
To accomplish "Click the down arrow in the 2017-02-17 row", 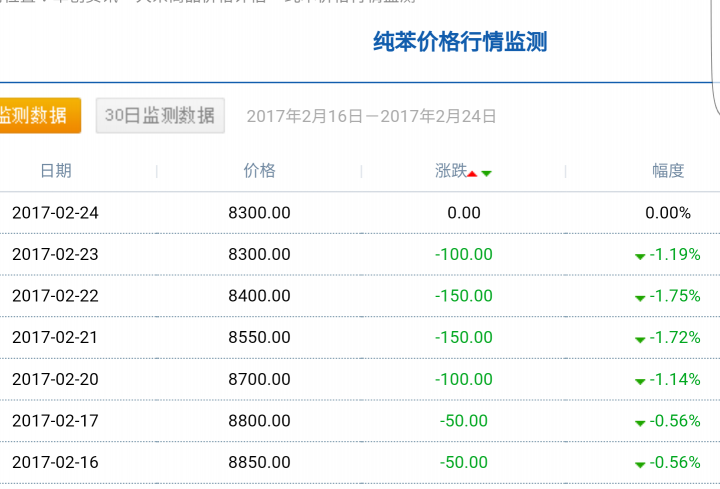I will click(640, 423).
